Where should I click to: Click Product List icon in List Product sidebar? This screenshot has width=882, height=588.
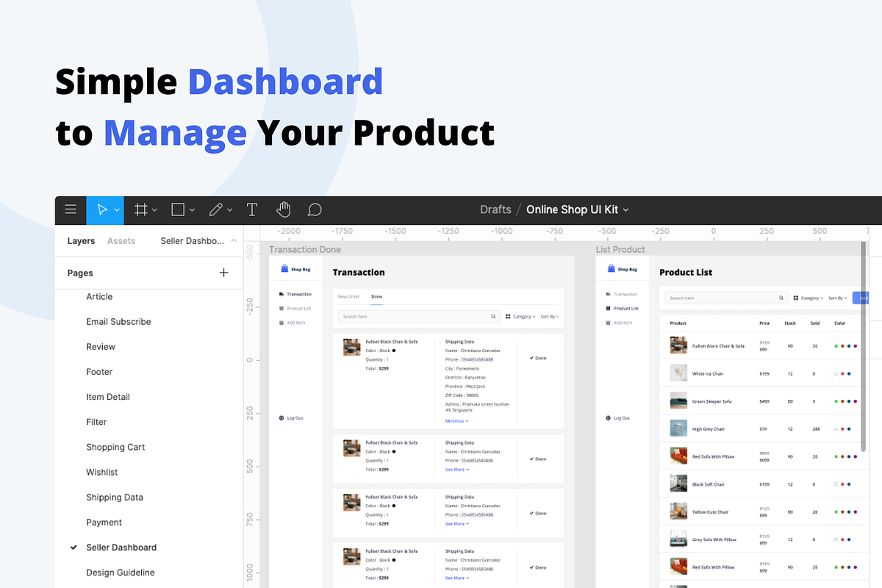(609, 309)
